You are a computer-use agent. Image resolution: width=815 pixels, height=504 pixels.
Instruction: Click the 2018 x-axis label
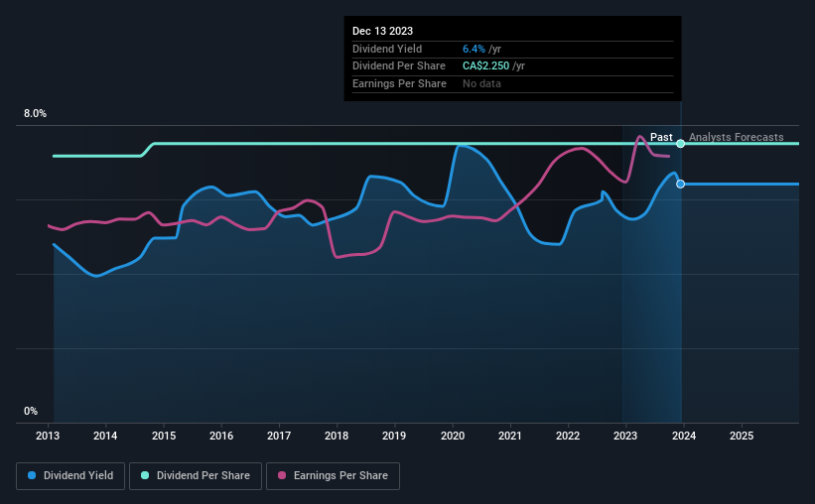(x=337, y=436)
